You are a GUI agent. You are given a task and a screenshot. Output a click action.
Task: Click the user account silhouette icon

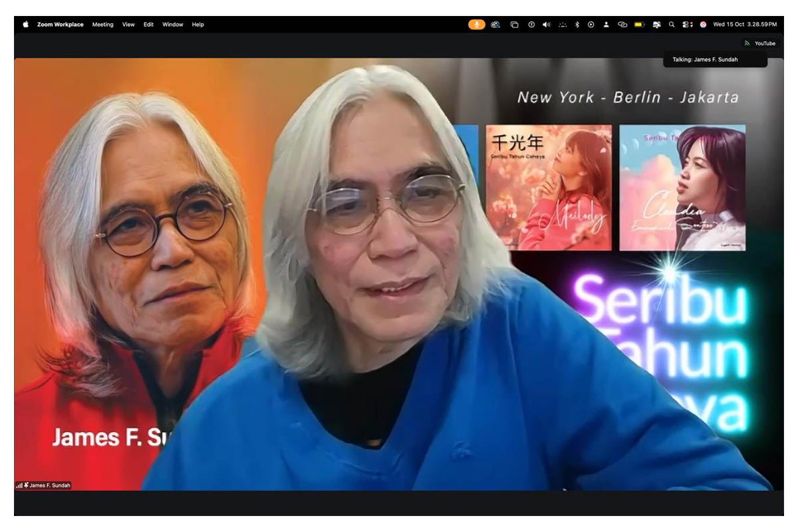coord(606,25)
